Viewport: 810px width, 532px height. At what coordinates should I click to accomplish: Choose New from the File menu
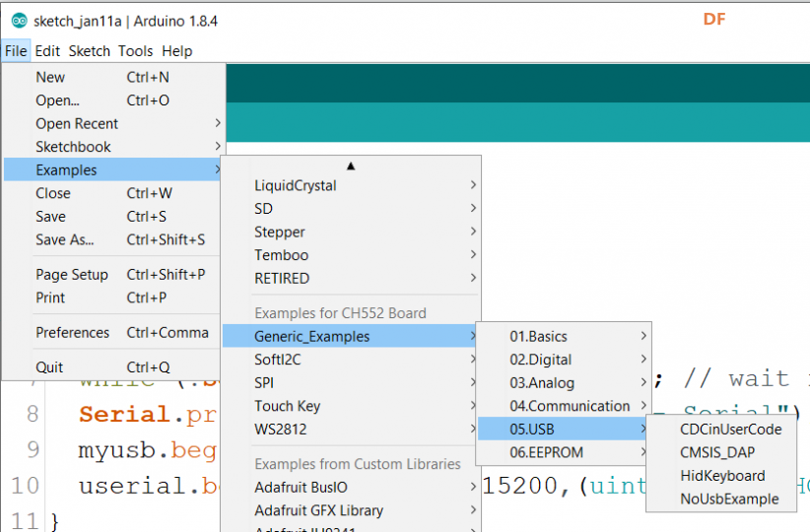click(113, 78)
